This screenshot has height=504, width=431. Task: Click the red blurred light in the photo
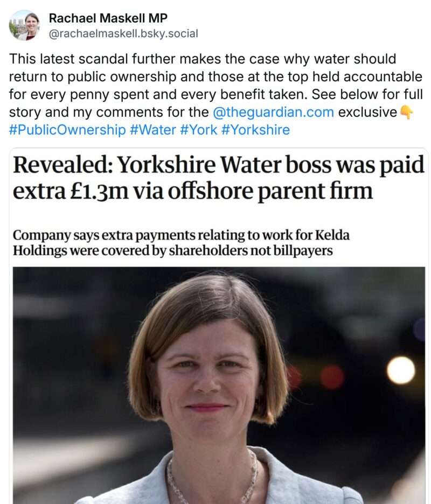[x=332, y=376]
